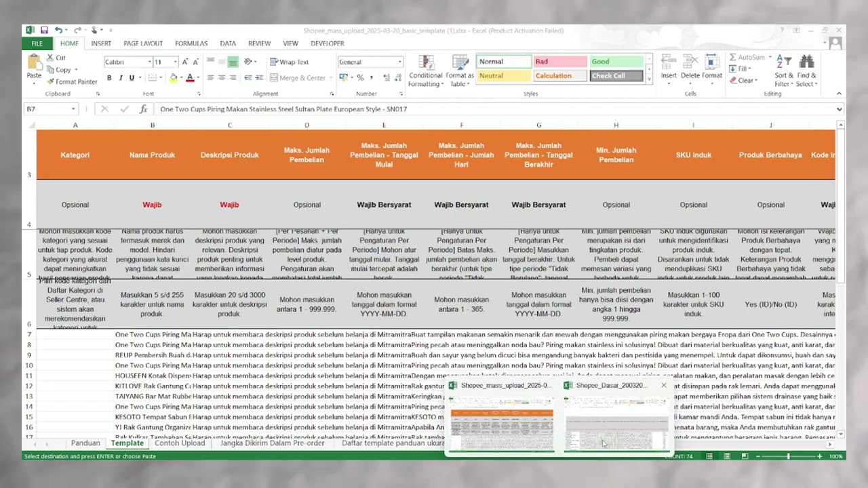
Task: Toggle bold formatting
Action: 109,78
